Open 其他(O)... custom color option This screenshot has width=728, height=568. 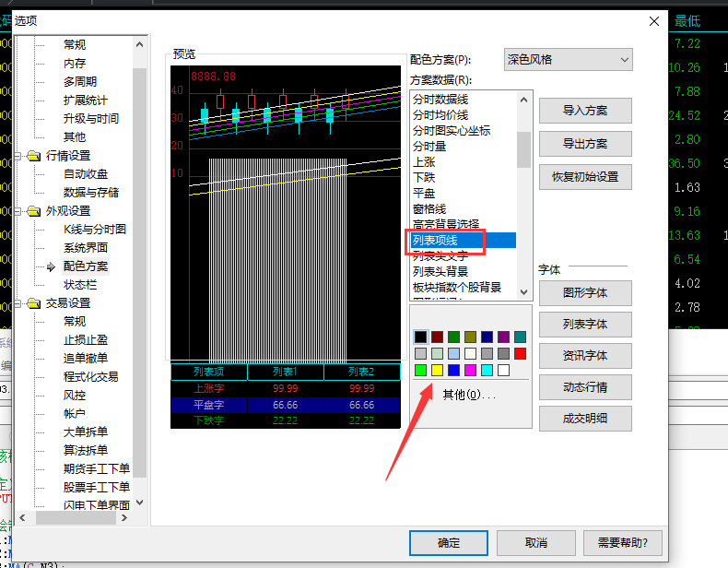click(x=469, y=395)
